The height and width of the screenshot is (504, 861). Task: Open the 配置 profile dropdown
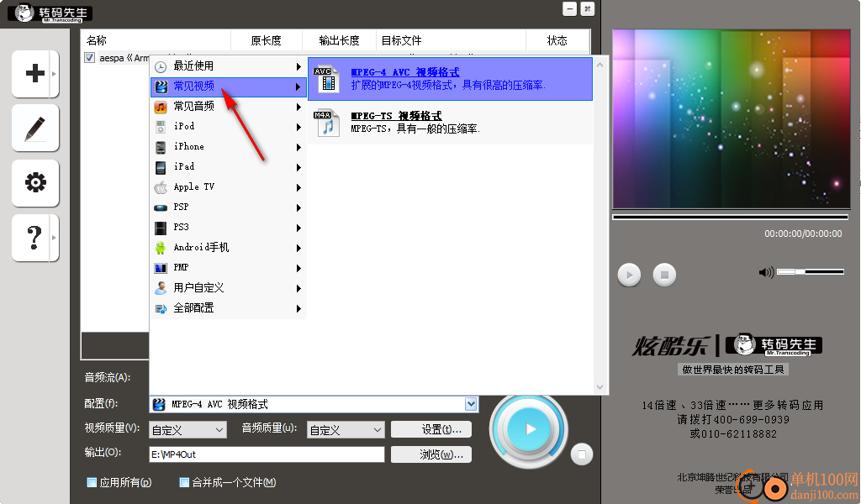[x=471, y=404]
